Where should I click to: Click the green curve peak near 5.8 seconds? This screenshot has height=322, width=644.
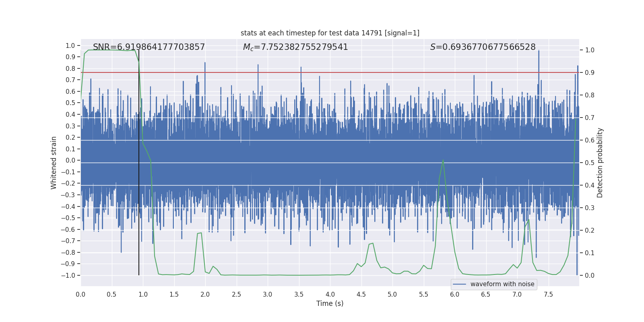click(x=443, y=161)
